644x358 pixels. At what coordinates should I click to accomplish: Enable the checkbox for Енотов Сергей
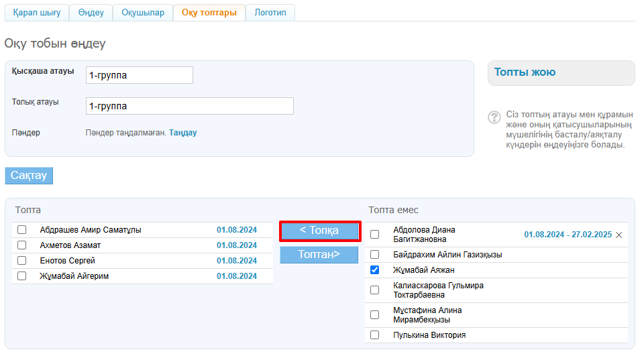22,261
